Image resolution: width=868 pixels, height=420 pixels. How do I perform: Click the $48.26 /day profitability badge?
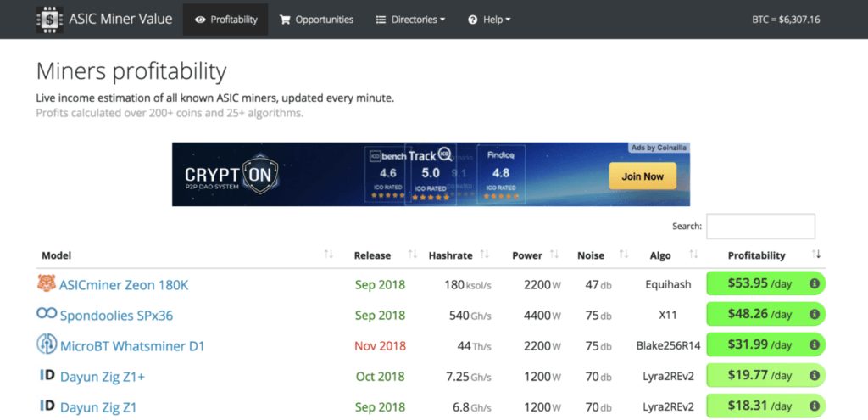[766, 314]
